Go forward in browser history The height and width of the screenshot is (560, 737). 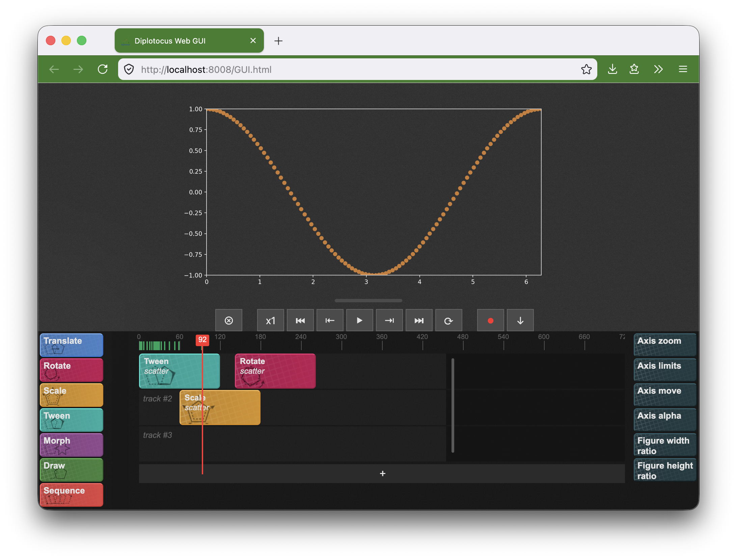pyautogui.click(x=78, y=69)
